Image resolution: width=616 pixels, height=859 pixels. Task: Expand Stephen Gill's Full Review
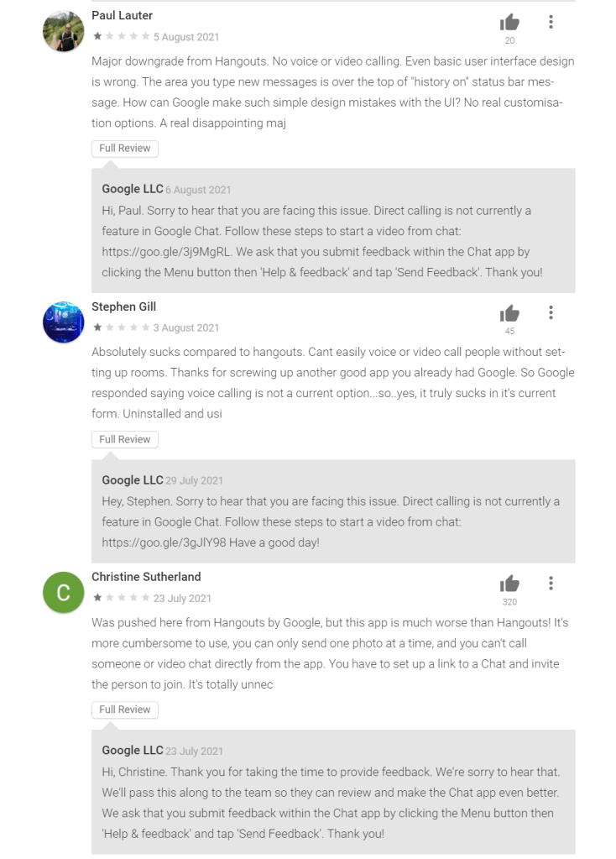[x=125, y=439]
